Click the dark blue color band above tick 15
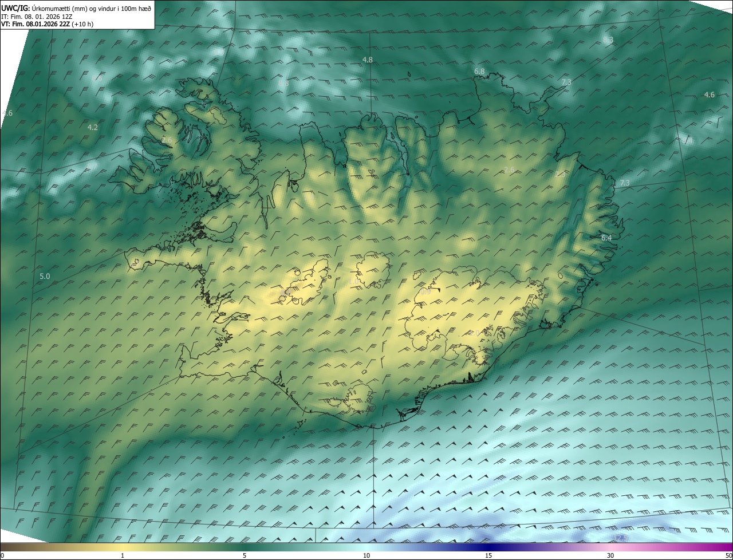Screen dimensions: 733x560 click(488, 547)
